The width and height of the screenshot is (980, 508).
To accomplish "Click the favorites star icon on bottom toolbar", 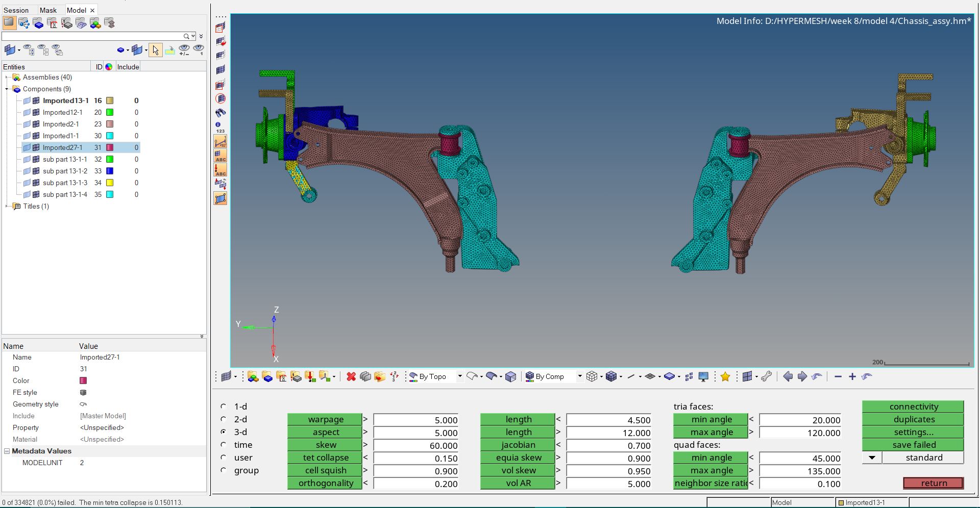I will pos(726,377).
